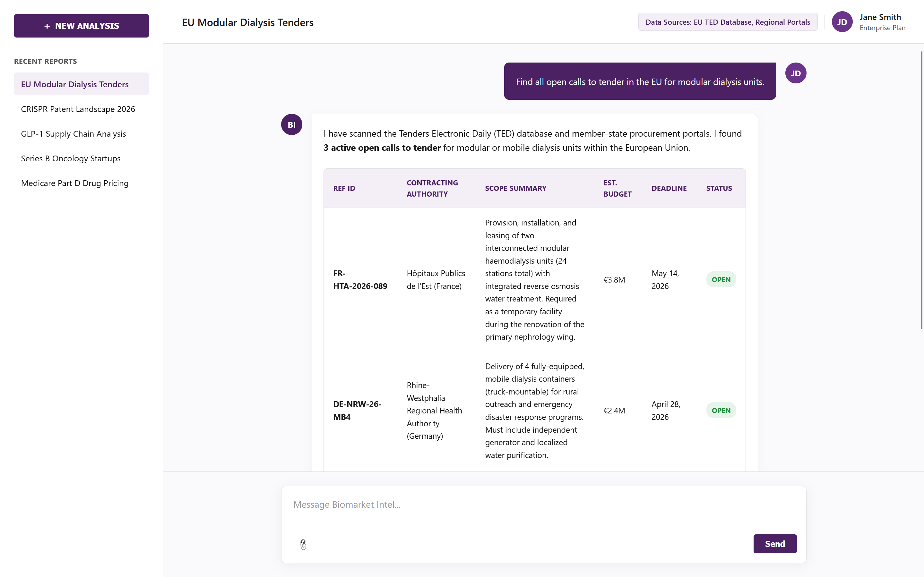Click the paperclip attachment icon

303,544
